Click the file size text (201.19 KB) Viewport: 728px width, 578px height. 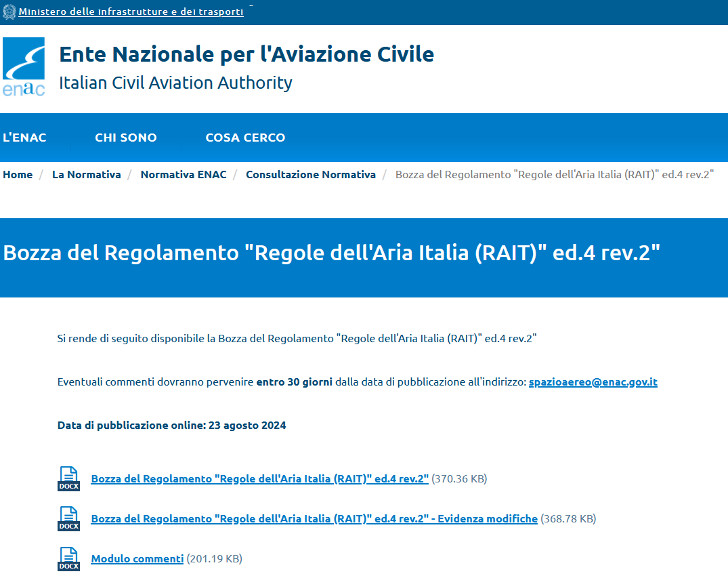pos(215,559)
